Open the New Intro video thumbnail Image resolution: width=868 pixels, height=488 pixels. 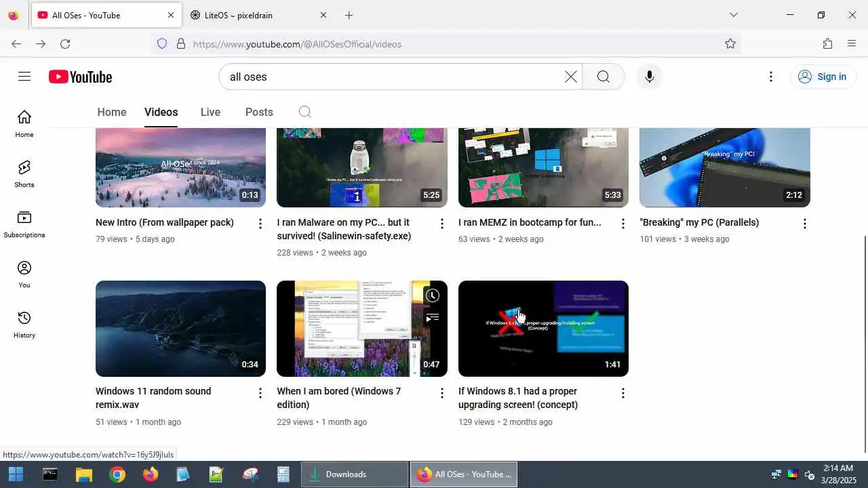tap(180, 167)
